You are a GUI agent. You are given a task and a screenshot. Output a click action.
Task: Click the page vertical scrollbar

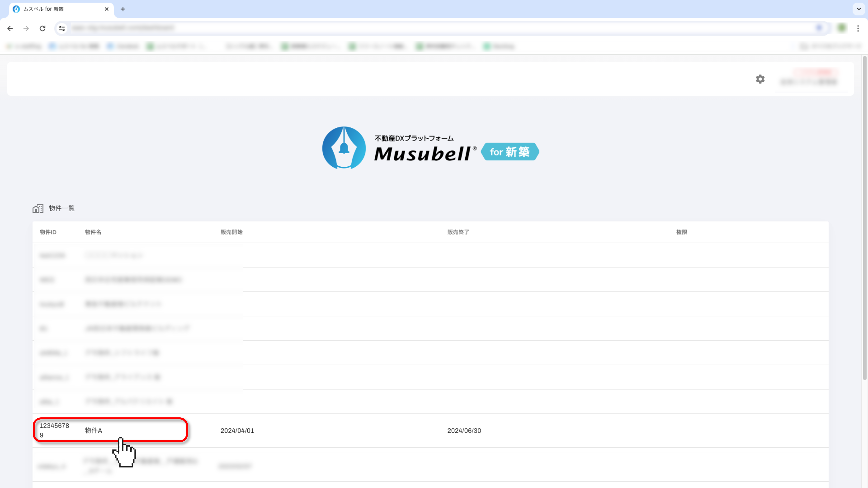tap(864, 219)
